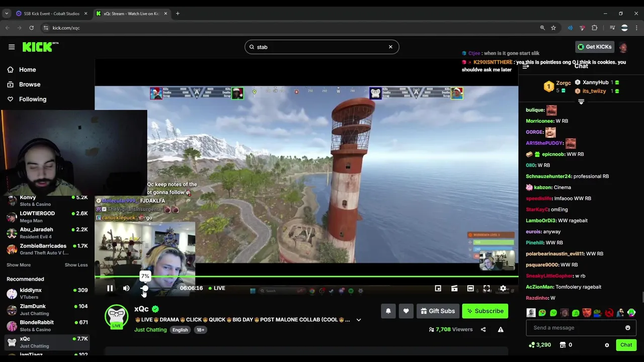
Task: Share the stream via the share icon
Action: 483,330
